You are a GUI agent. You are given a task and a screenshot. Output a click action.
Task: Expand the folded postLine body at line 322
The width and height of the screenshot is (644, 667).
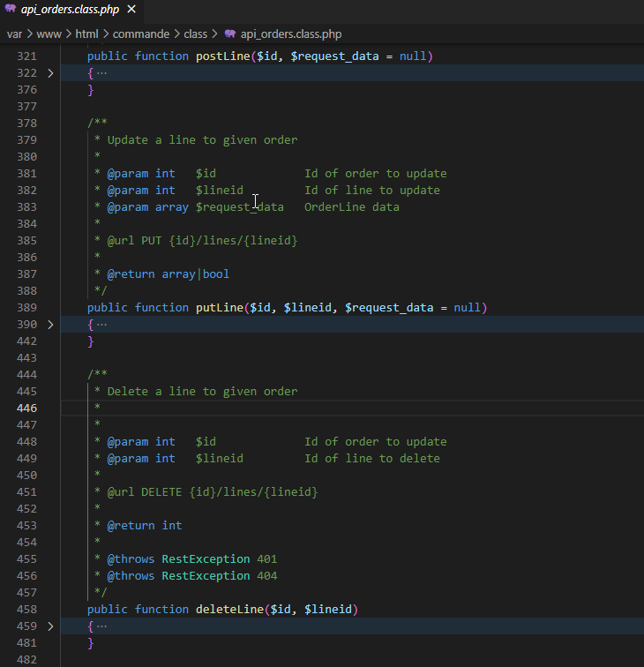click(x=50, y=73)
